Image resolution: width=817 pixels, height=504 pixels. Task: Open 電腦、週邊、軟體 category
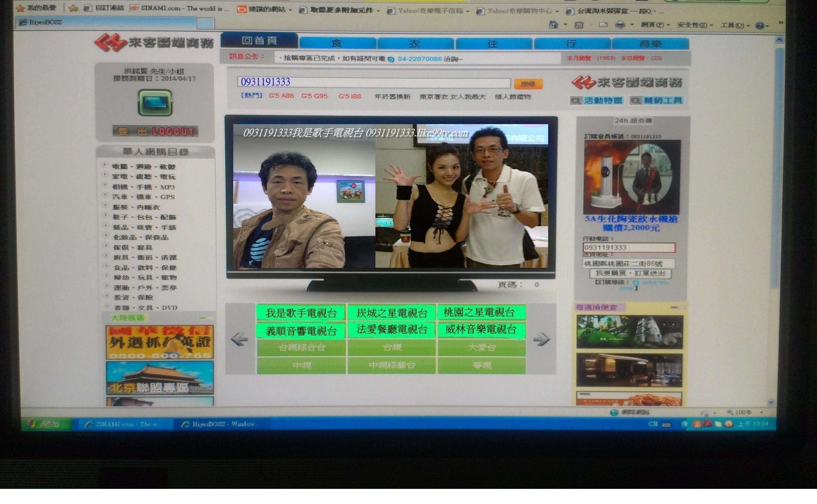click(x=143, y=167)
